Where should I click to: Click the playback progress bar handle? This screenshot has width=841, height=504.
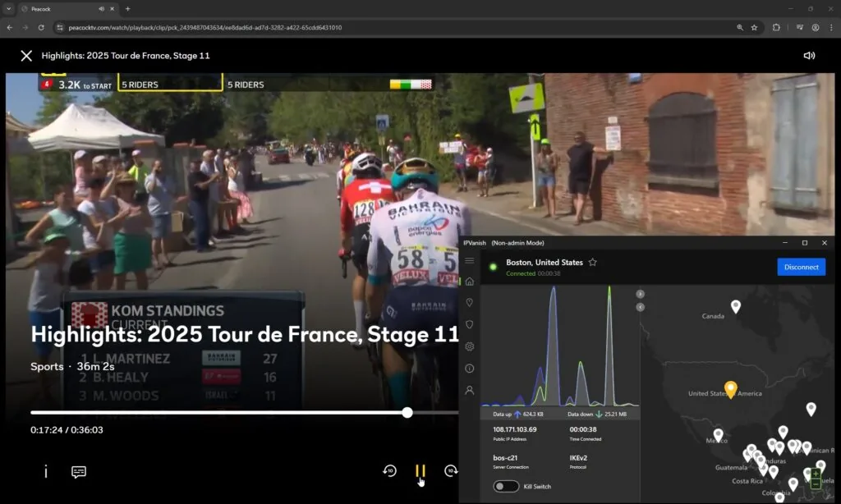[407, 412]
